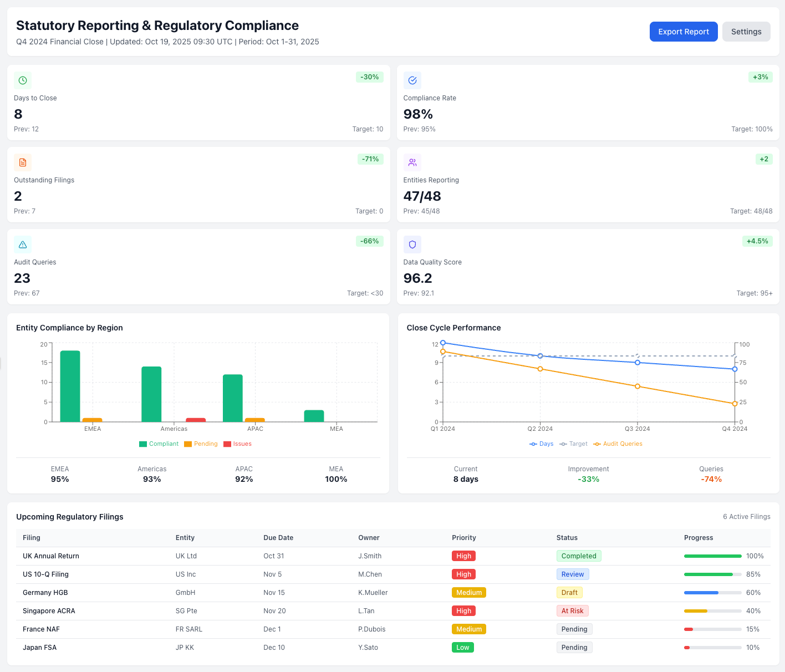
Task: Click Medium priority badge for Germany HGB
Action: pyautogui.click(x=469, y=593)
